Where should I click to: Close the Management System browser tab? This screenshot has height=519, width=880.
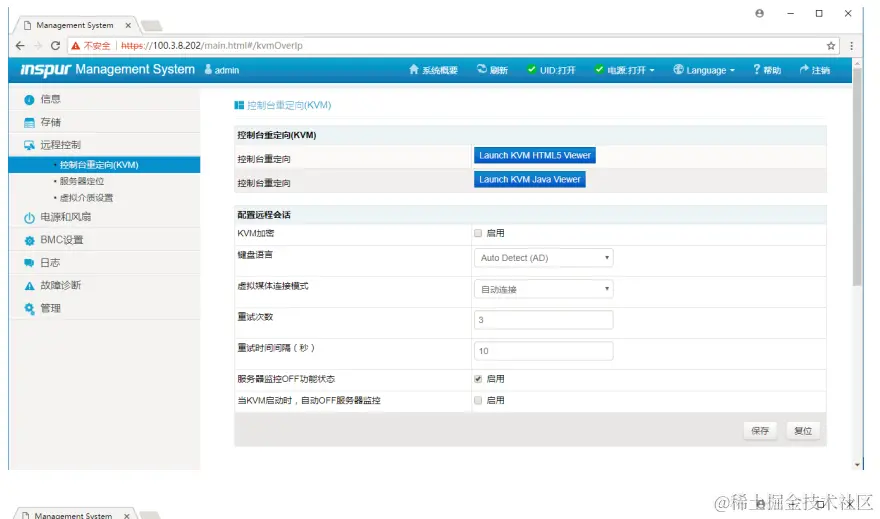click(x=128, y=25)
